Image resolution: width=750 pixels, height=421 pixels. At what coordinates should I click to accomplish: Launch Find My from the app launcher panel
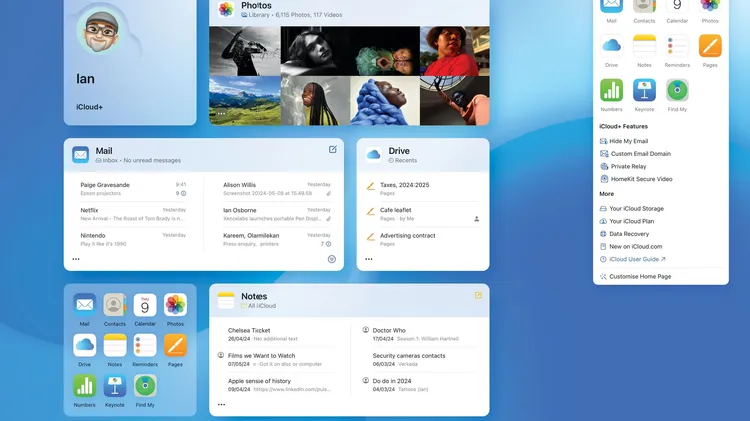tap(677, 90)
